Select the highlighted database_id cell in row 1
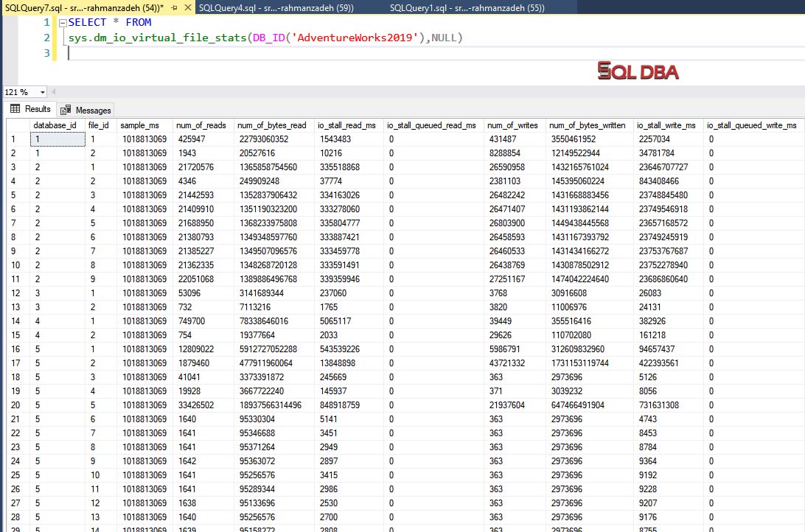This screenshot has width=805, height=532. pyautogui.click(x=58, y=139)
